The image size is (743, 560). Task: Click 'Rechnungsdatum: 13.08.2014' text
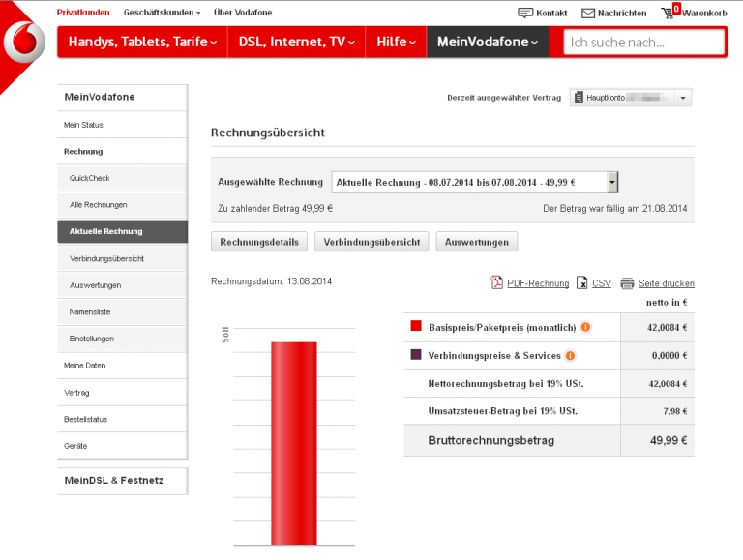[271, 281]
